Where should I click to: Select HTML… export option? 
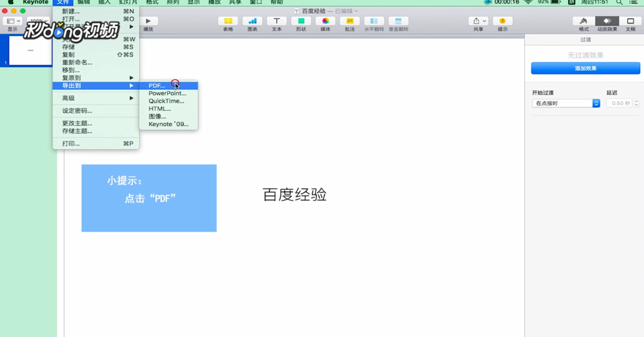click(169, 109)
